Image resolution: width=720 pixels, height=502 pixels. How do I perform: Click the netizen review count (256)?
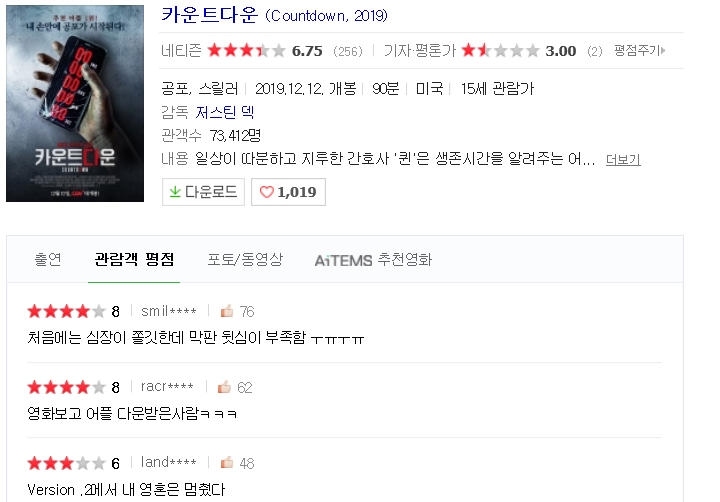[x=348, y=51]
